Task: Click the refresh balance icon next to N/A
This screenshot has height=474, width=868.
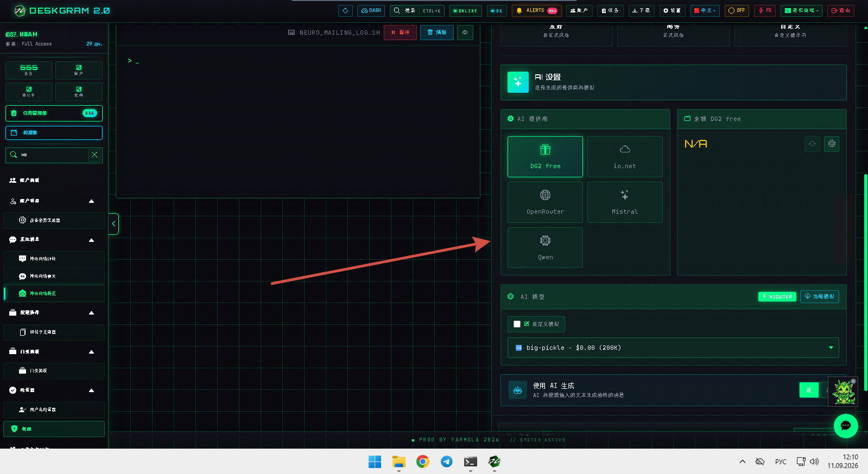Action: 812,144
